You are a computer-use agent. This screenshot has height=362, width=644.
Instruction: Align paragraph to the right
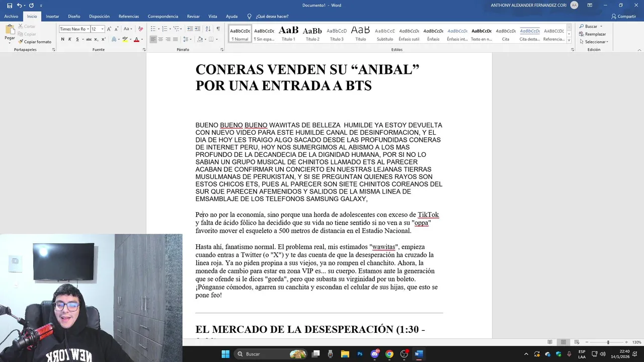pyautogui.click(x=168, y=39)
